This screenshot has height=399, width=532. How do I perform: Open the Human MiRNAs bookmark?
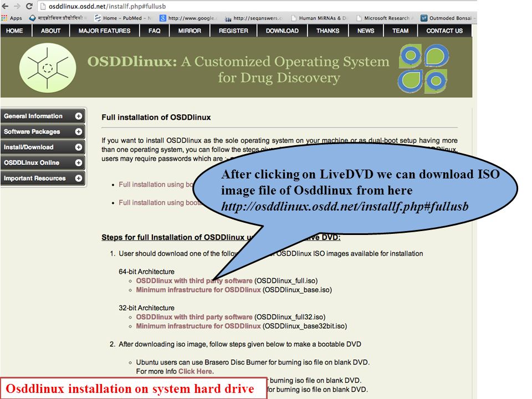coord(319,18)
